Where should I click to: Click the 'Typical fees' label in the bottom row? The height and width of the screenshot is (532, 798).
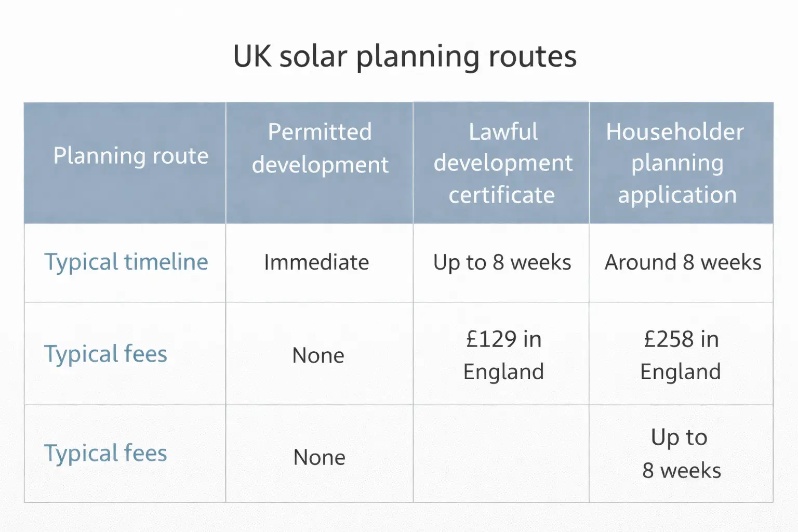[x=105, y=454]
